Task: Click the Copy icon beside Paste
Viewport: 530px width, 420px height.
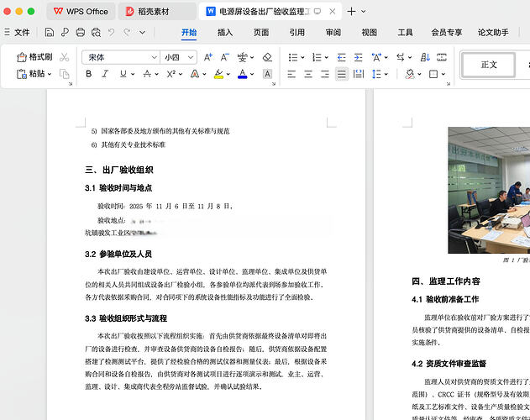Action: [x=64, y=74]
